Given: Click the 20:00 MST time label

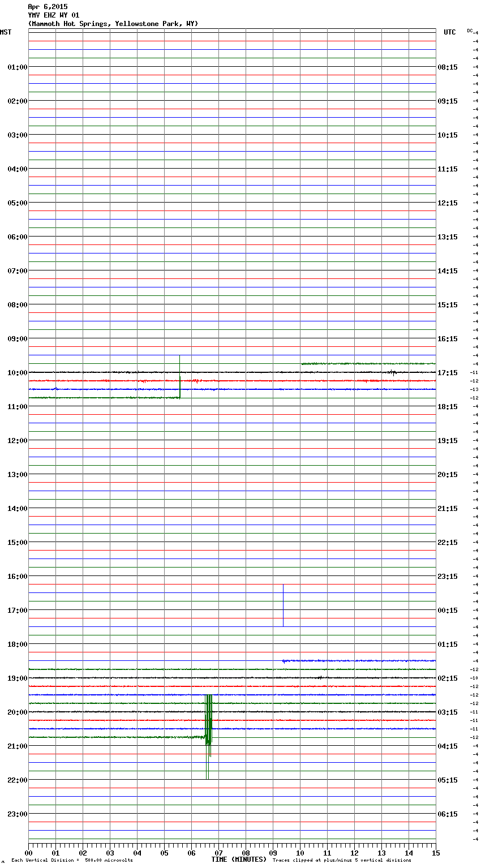Looking at the screenshot, I should point(17,712).
